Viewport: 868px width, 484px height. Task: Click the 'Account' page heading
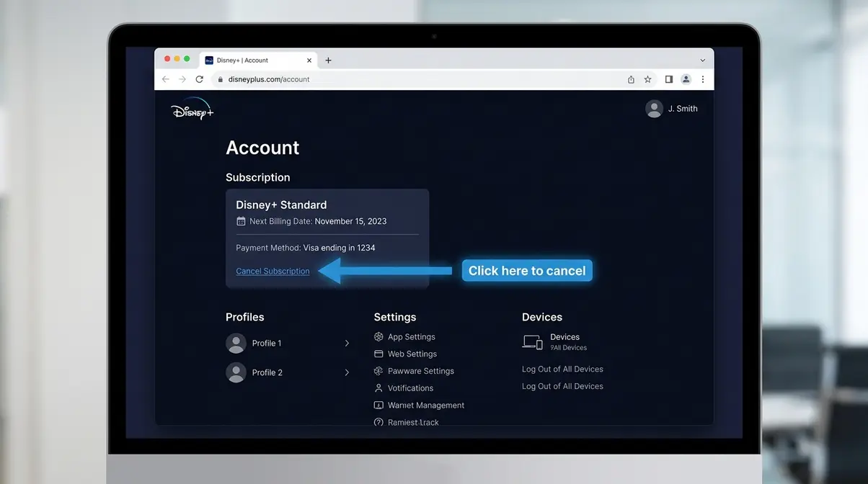pos(262,148)
